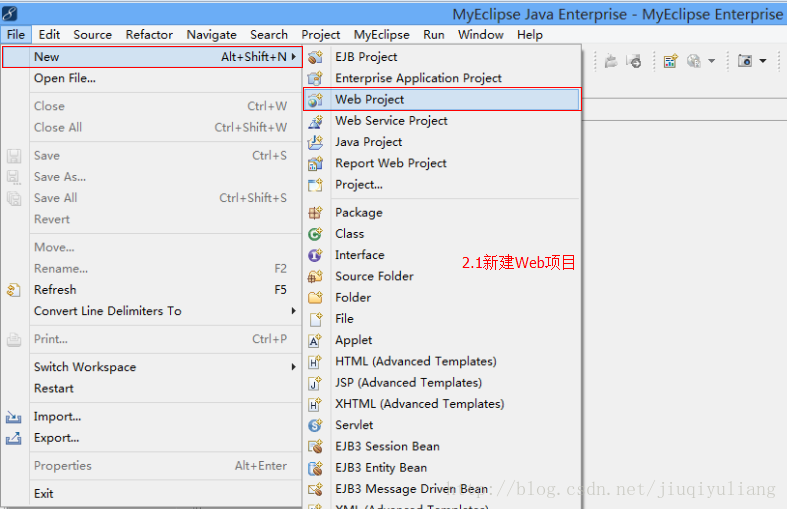Open the Project menu
787x509 pixels.
point(320,35)
